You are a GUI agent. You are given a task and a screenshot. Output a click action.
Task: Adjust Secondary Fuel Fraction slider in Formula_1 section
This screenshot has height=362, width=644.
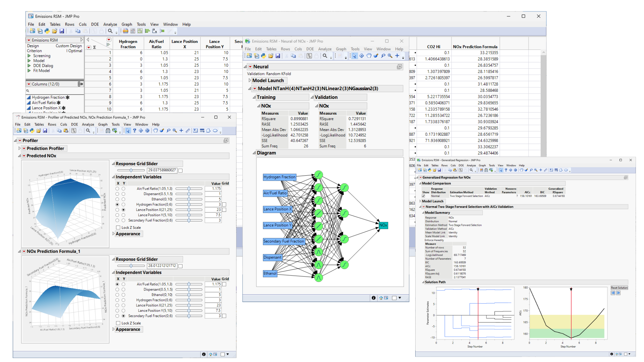[x=189, y=316]
